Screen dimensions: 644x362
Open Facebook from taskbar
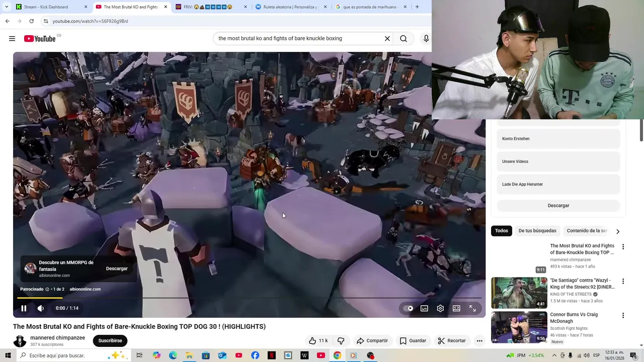(x=255, y=355)
